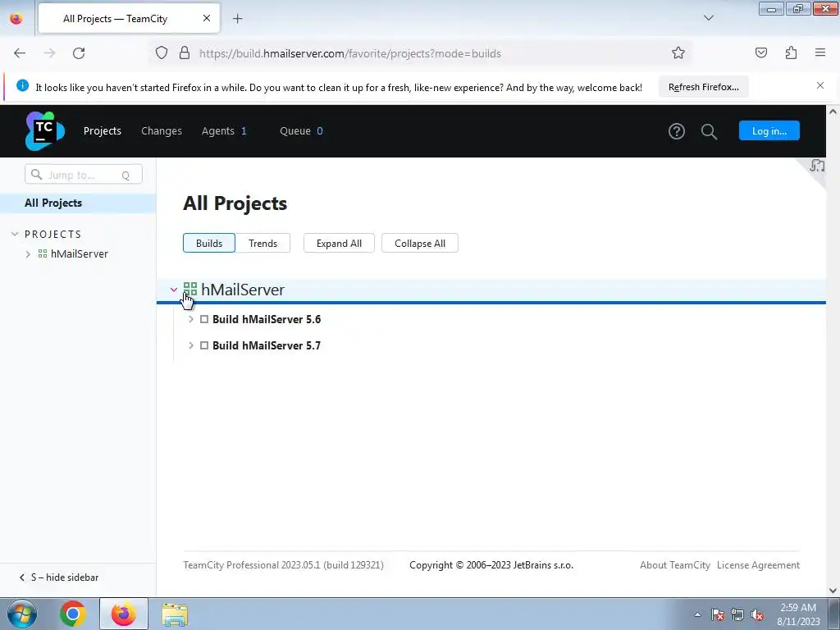The image size is (840, 630).
Task: Collapse the hMailServer project red chevron
Action: coord(174,290)
